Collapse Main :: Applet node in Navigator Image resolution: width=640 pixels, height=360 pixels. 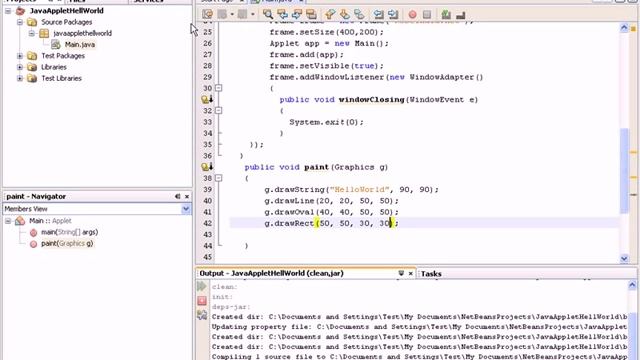[8, 221]
